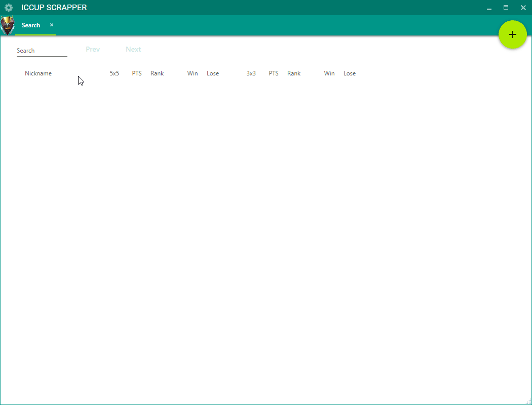Grab the window resize grip corner
The width and height of the screenshot is (532, 405).
(x=528, y=401)
